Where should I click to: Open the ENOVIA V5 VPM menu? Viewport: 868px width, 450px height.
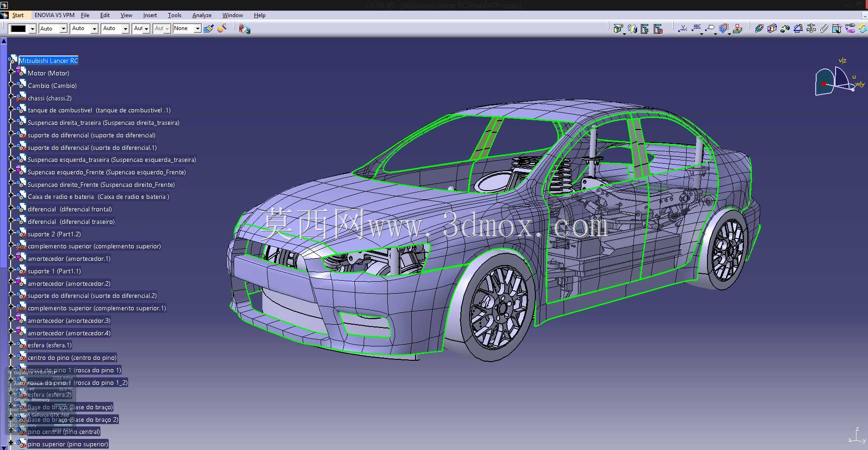pyautogui.click(x=55, y=15)
